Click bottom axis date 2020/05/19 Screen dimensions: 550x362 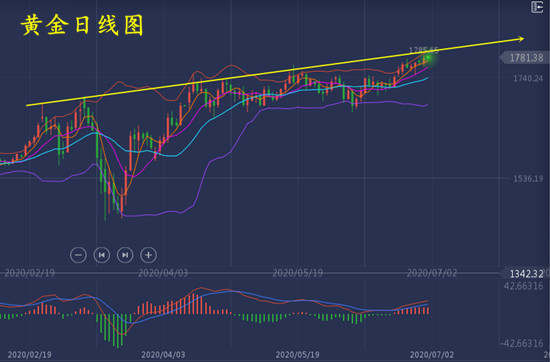297,355
